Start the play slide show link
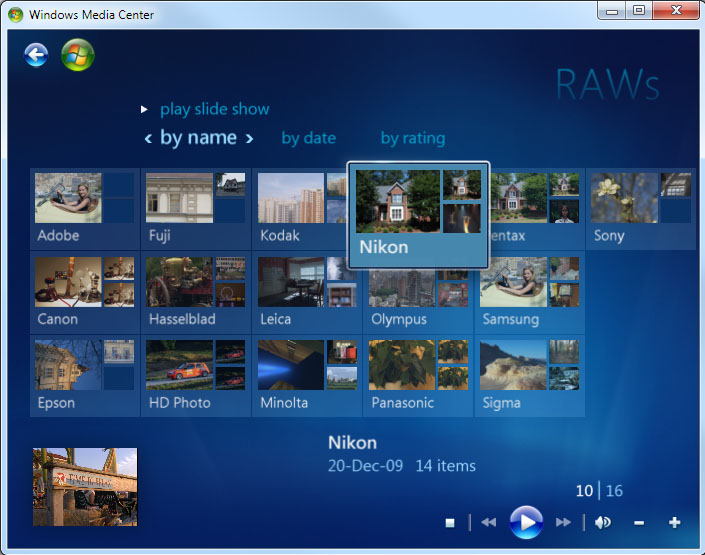Screen dimensions: 705x555 click(214, 109)
